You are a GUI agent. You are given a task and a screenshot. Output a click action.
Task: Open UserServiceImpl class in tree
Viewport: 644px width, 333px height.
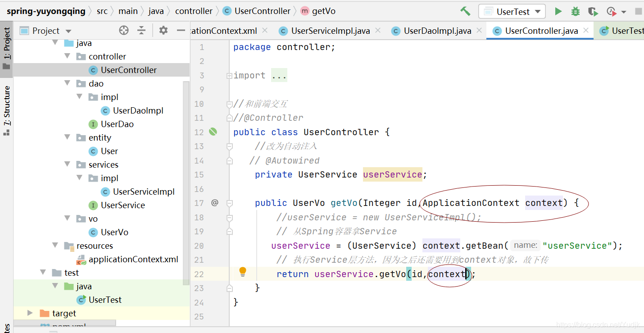click(x=144, y=192)
